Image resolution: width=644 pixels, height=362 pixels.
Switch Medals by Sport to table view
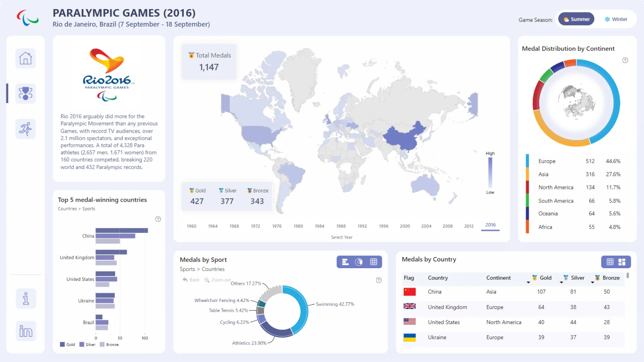click(374, 262)
